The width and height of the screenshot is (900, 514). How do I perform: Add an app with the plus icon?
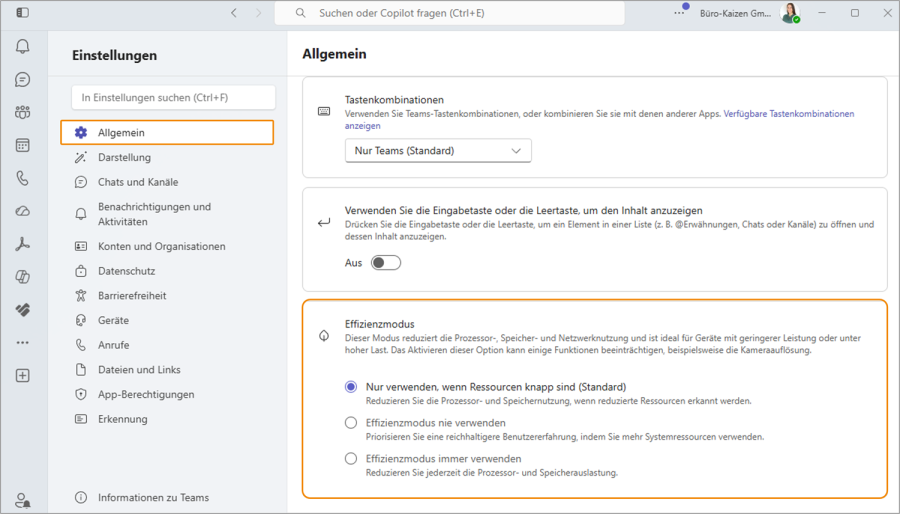click(22, 376)
